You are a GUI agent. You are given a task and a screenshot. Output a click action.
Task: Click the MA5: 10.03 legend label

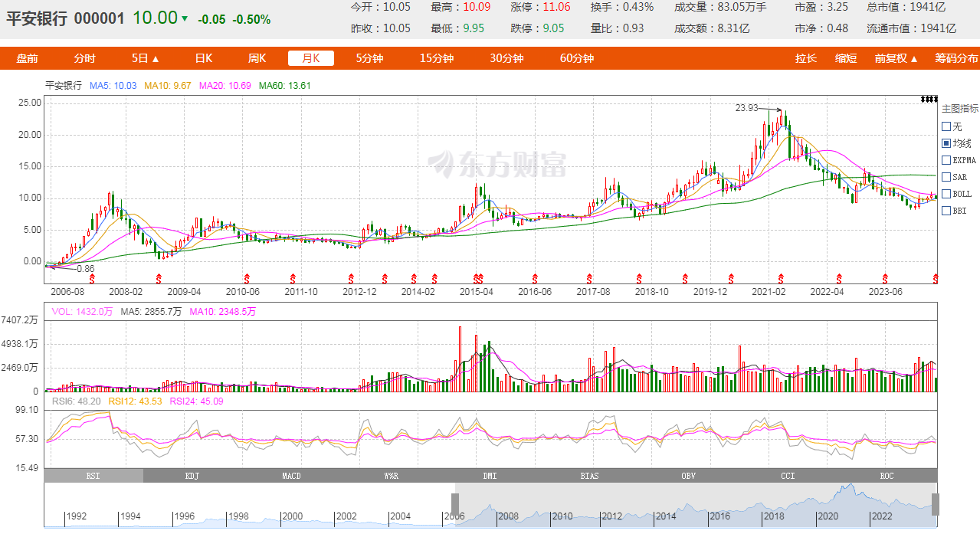pyautogui.click(x=113, y=86)
